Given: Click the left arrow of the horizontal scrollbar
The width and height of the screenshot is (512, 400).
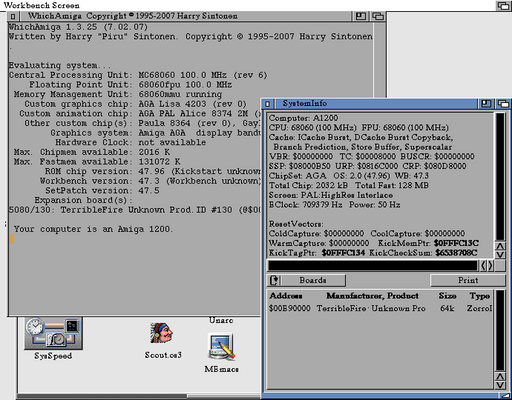Looking at the screenshot, I should (483, 266).
